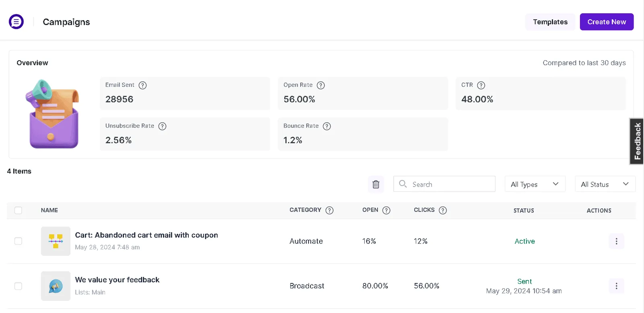The width and height of the screenshot is (644, 313).
Task: Click the campaign Search field
Action: (x=444, y=184)
